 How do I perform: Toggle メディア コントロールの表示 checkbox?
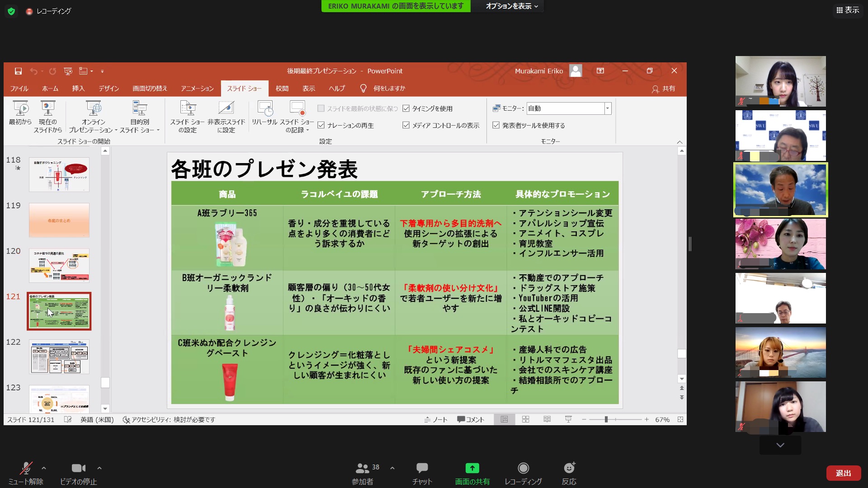pos(406,125)
